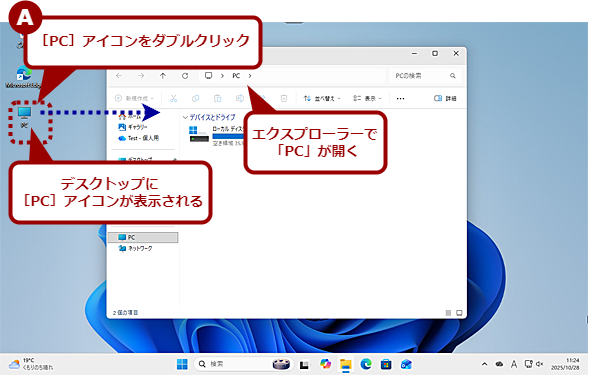This screenshot has height=376, width=589.
Task: Collapse the デバイスとドライブ group
Action: click(x=185, y=118)
